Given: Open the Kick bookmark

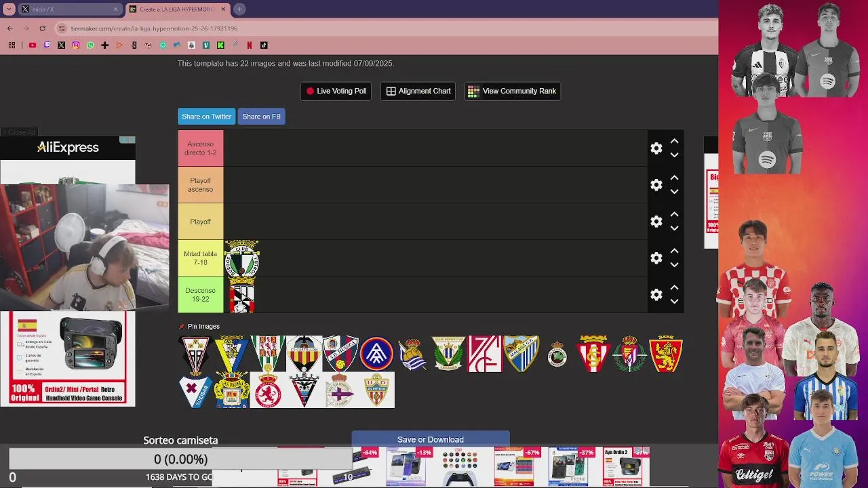Looking at the screenshot, I should [220, 45].
